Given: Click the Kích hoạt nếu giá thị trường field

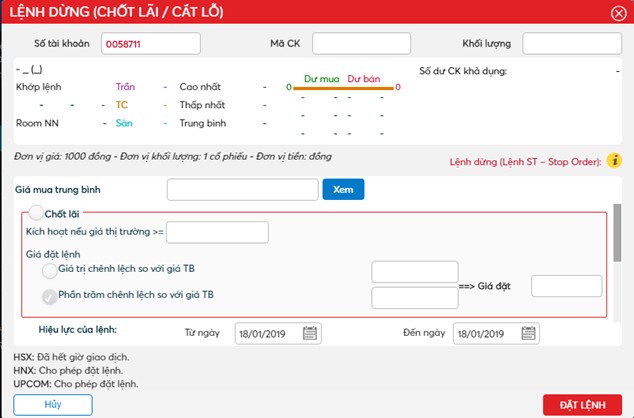Looking at the screenshot, I should click(x=217, y=232).
